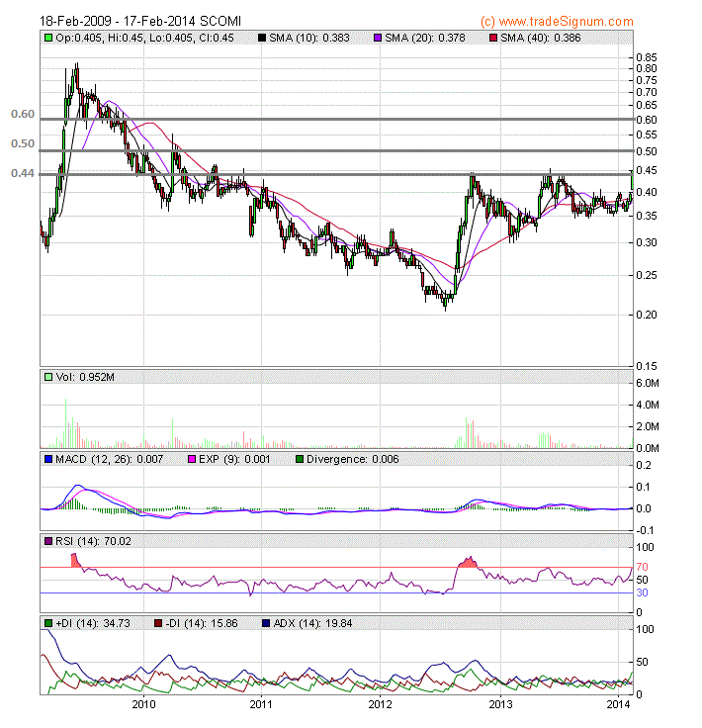Click the 'Divergence: 0.006' label

[x=353, y=459]
